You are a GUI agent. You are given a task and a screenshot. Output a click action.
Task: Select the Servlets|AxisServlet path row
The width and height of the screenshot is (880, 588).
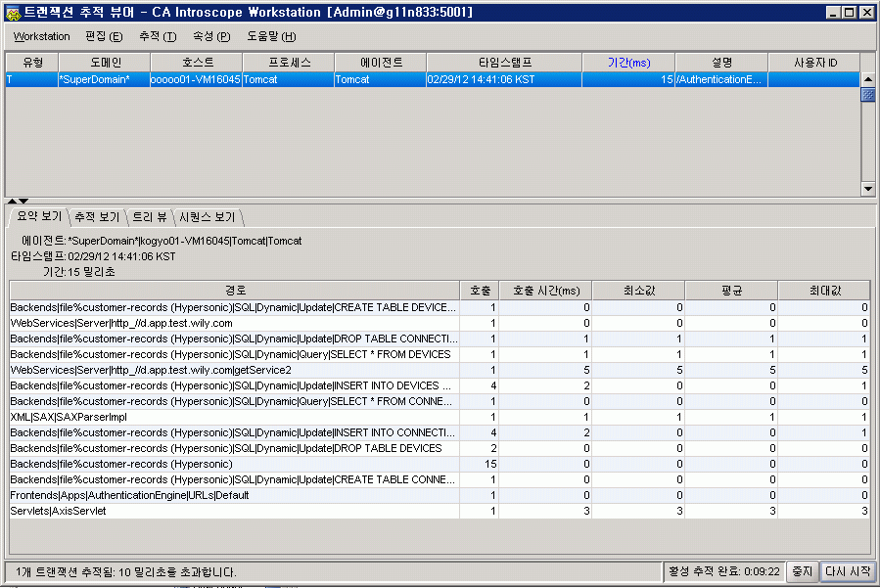click(x=235, y=511)
